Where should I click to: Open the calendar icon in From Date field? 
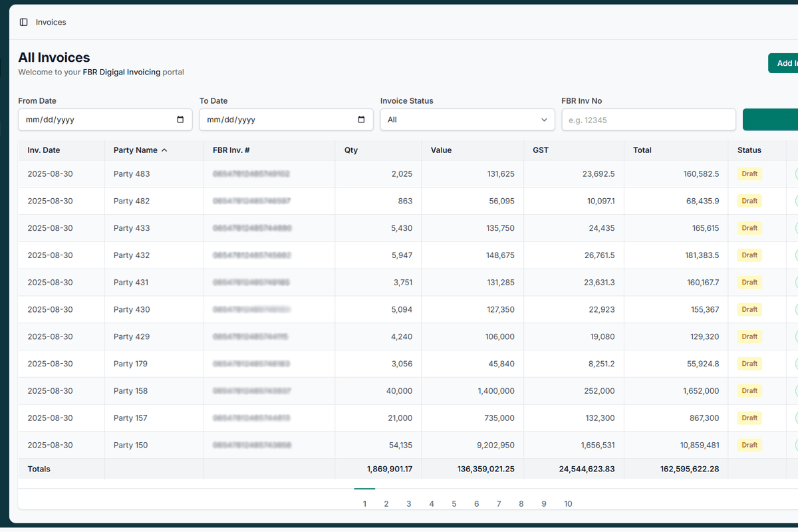(x=180, y=120)
